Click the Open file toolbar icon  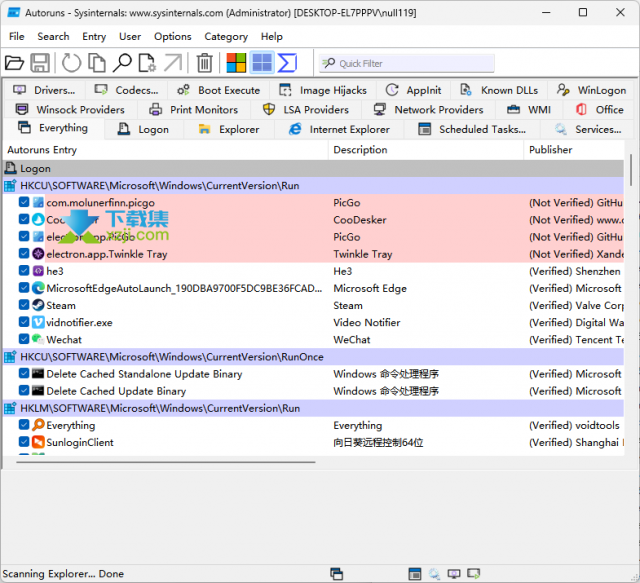point(14,63)
